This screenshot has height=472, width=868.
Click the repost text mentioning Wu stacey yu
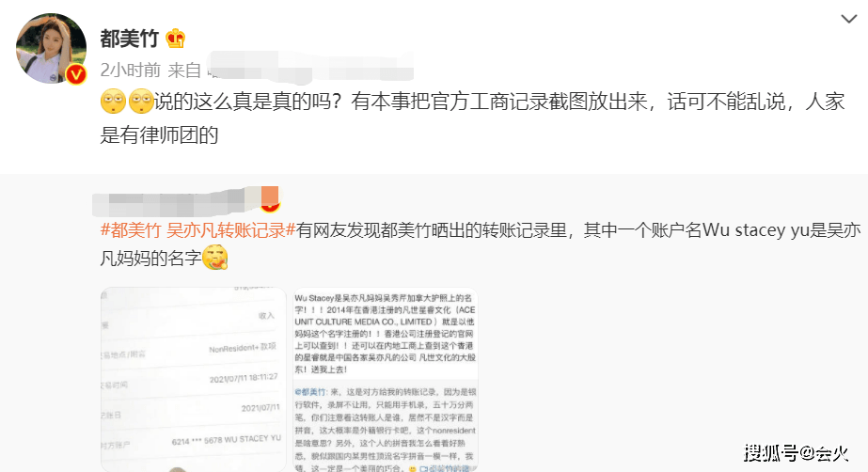pyautogui.click(x=481, y=244)
